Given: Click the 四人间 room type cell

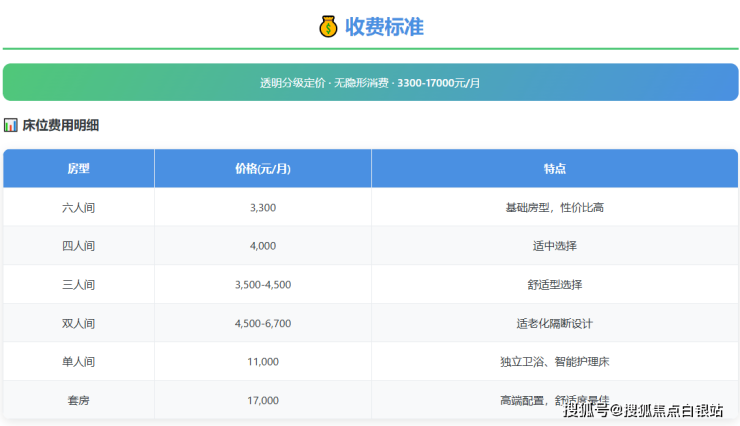Looking at the screenshot, I should pos(78,245).
